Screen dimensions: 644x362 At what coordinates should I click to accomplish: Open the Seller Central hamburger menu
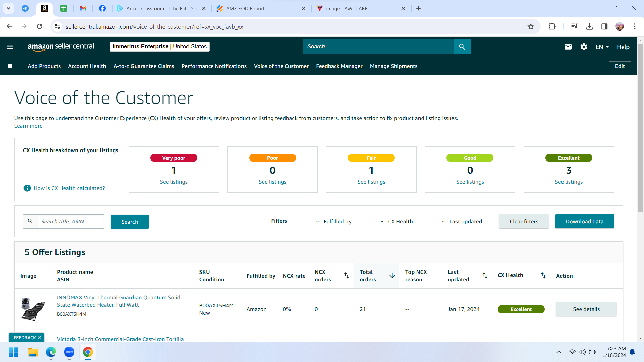pyautogui.click(x=10, y=47)
